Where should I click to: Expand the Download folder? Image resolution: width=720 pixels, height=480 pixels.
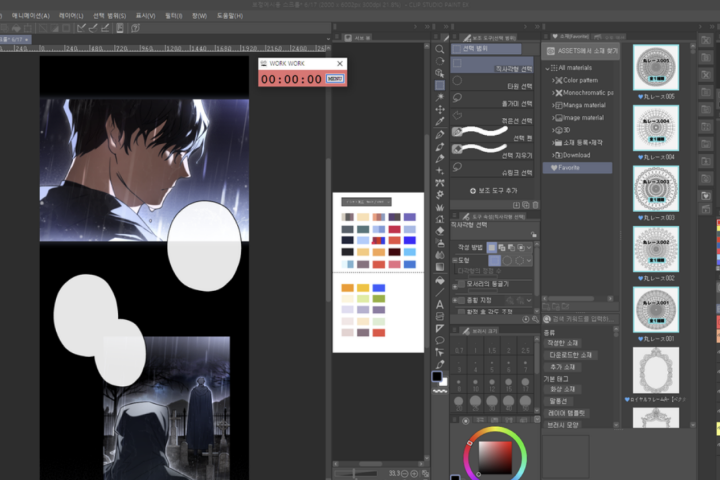coord(553,155)
